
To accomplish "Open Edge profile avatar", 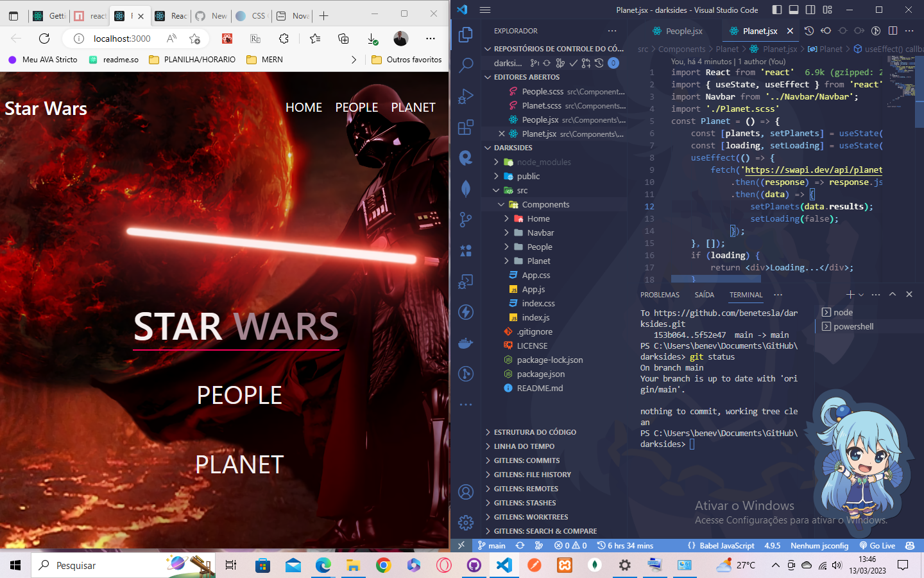I will coord(400,39).
